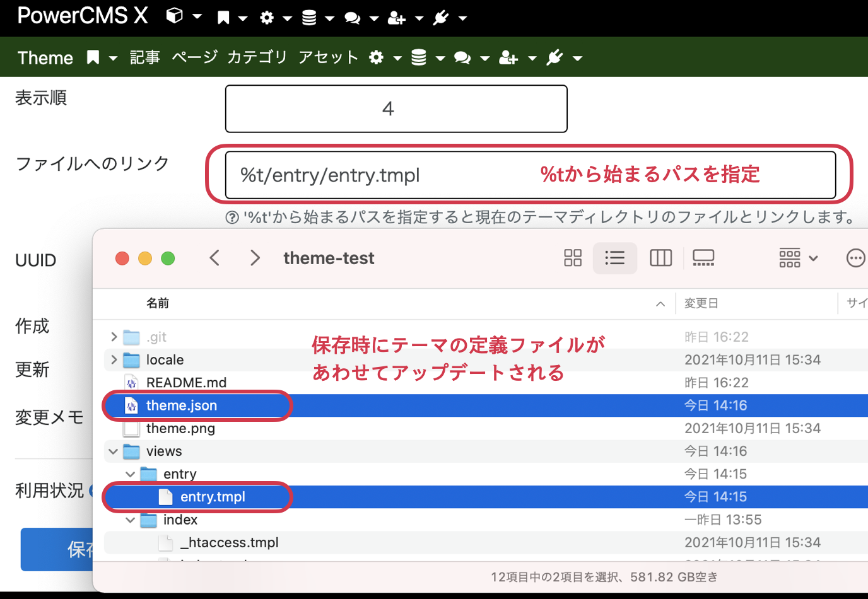Go forward in the Finder window

pos(255,258)
